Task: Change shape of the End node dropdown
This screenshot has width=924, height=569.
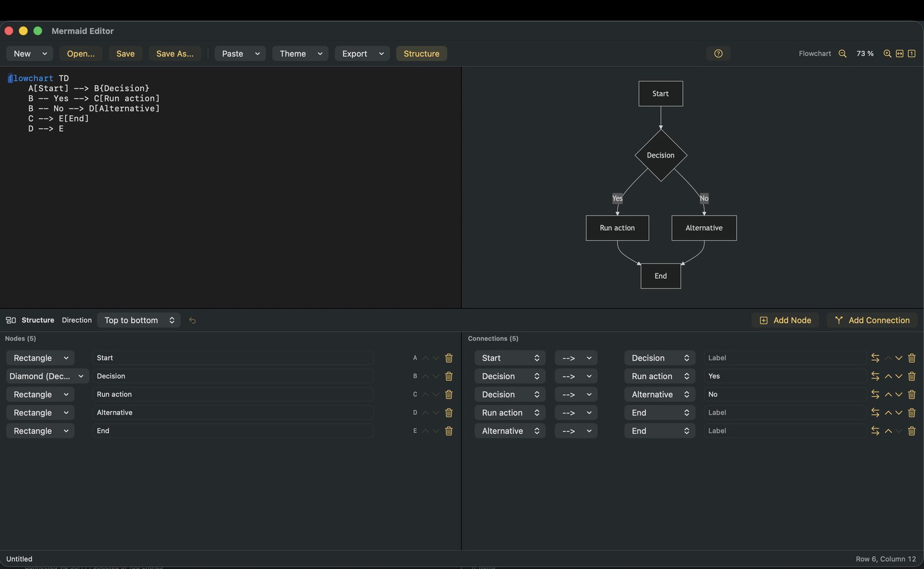Action: click(40, 431)
